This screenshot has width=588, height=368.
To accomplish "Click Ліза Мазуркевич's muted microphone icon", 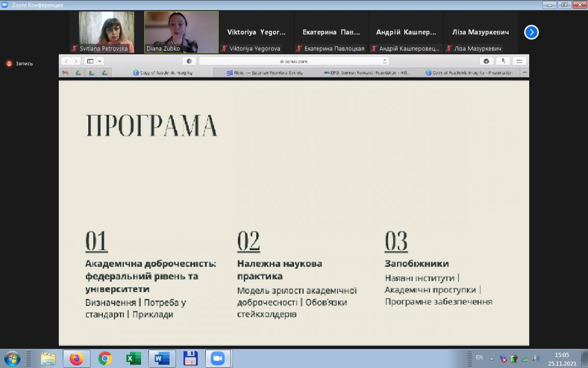I will tap(449, 49).
